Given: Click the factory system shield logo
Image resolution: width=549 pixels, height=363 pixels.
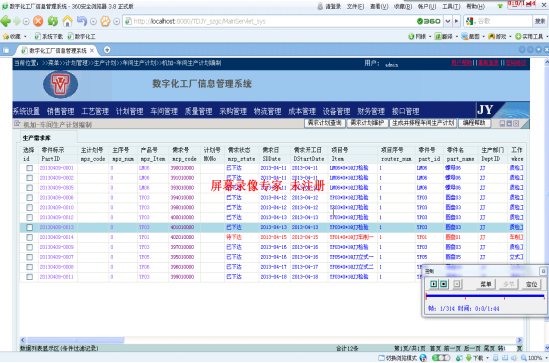Looking at the screenshot, I should [60, 84].
